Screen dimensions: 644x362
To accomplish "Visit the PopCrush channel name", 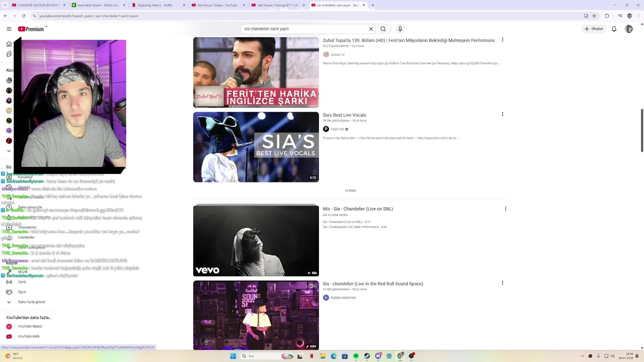I will pos(338,129).
